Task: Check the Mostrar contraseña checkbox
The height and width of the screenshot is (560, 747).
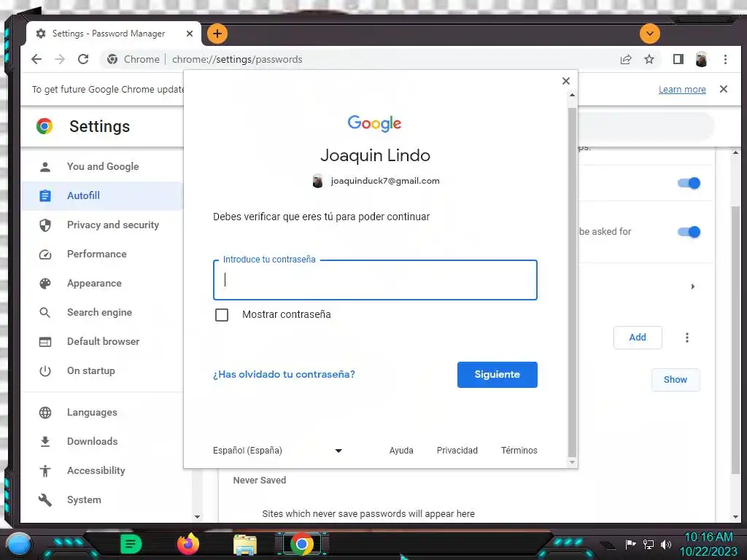Action: [x=222, y=315]
